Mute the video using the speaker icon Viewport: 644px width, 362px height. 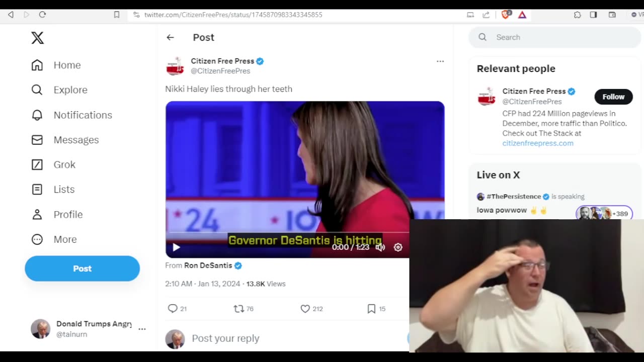tap(380, 247)
